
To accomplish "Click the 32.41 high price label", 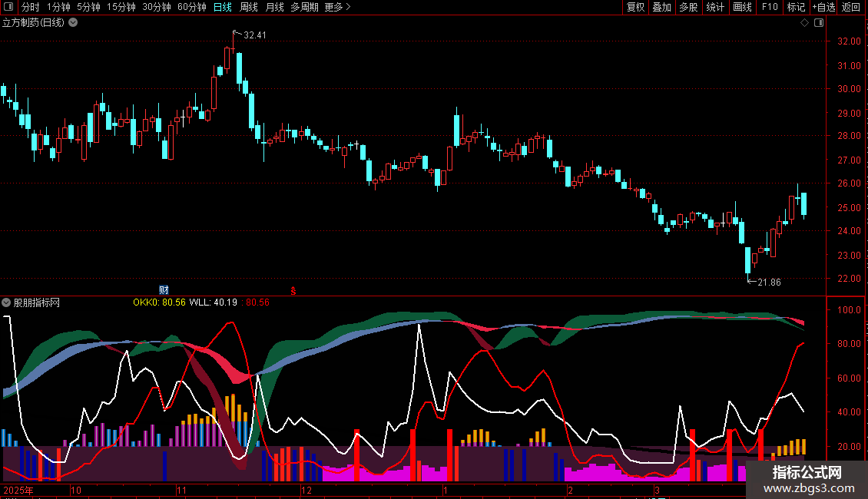I will (x=255, y=35).
